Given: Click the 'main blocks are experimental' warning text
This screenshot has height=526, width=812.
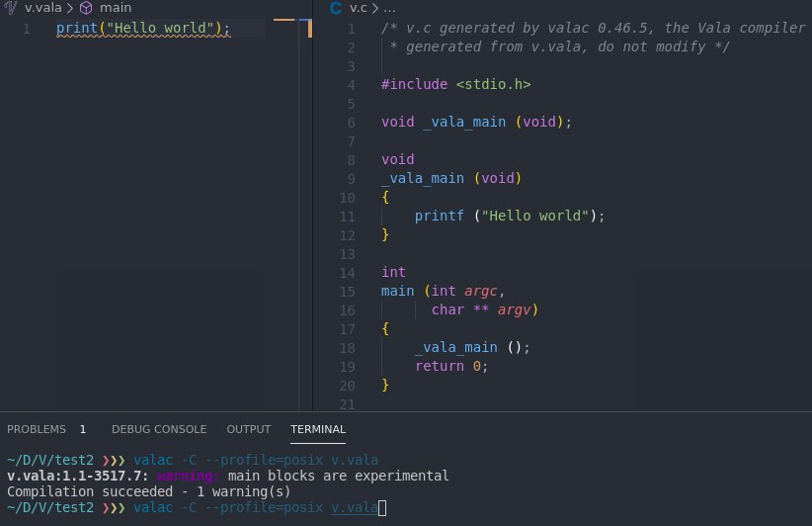Looking at the screenshot, I should [338, 476].
